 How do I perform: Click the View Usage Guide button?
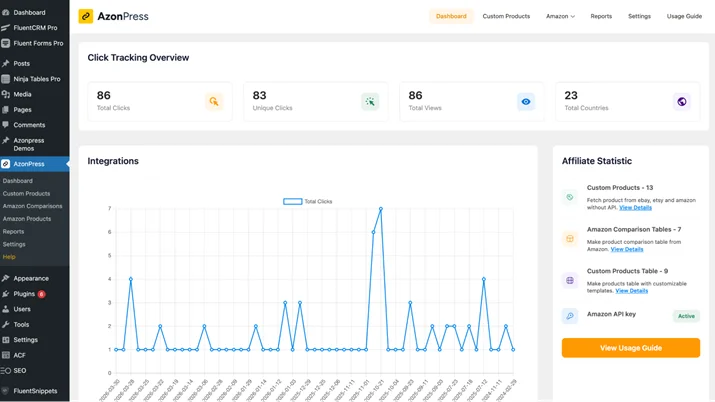pos(631,348)
